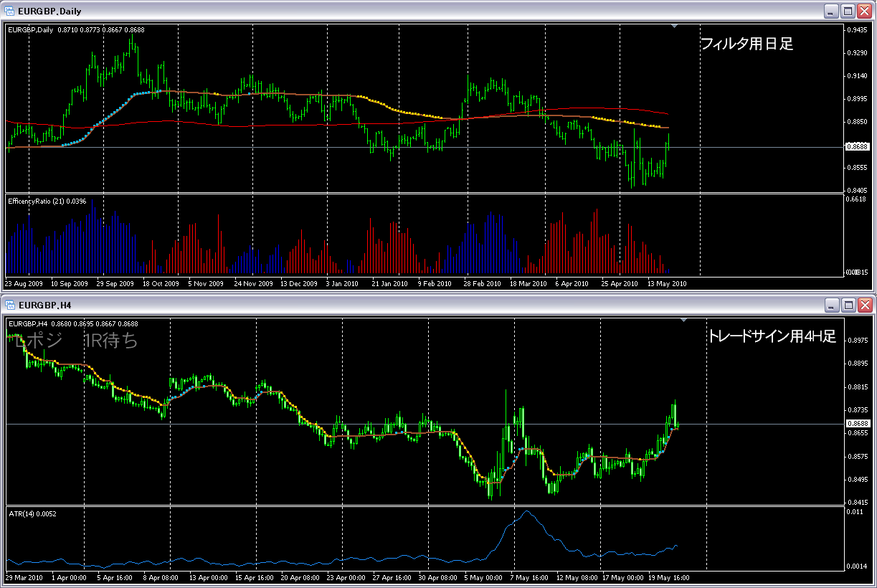
Task: Minimize the EURGBP.H4 chart window
Action: click(830, 305)
